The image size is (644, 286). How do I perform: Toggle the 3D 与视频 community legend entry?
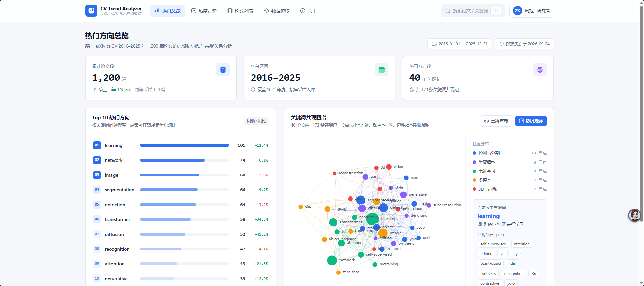pyautogui.click(x=510, y=189)
